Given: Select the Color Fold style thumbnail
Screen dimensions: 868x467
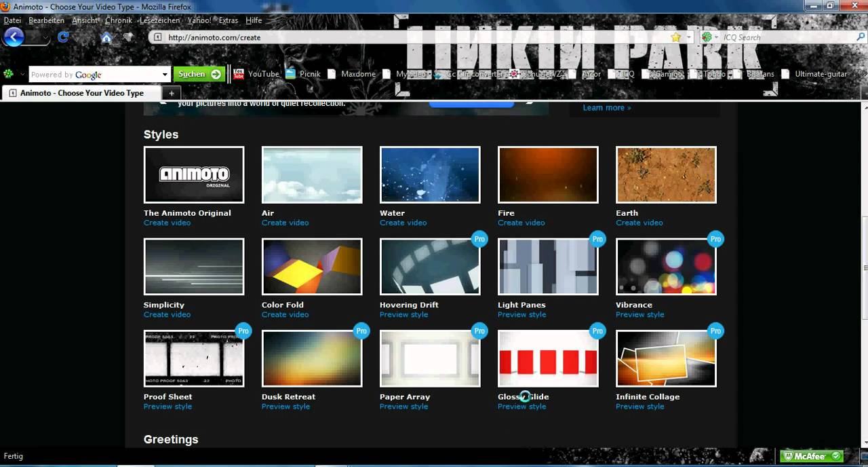Looking at the screenshot, I should (x=312, y=266).
